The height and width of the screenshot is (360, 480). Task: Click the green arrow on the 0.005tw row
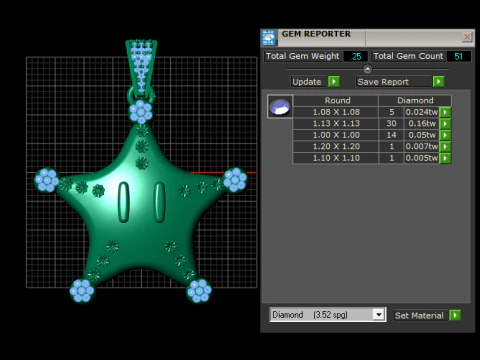[445, 158]
